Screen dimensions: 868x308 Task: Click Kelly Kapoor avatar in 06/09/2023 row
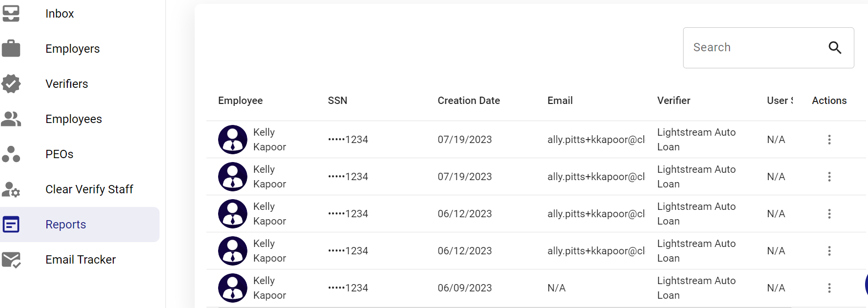pos(233,288)
